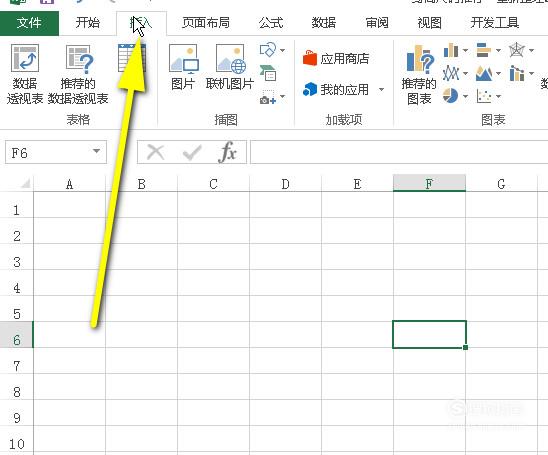Open the Name Box dropdown arrow
The width and height of the screenshot is (548, 455).
pyautogui.click(x=96, y=152)
